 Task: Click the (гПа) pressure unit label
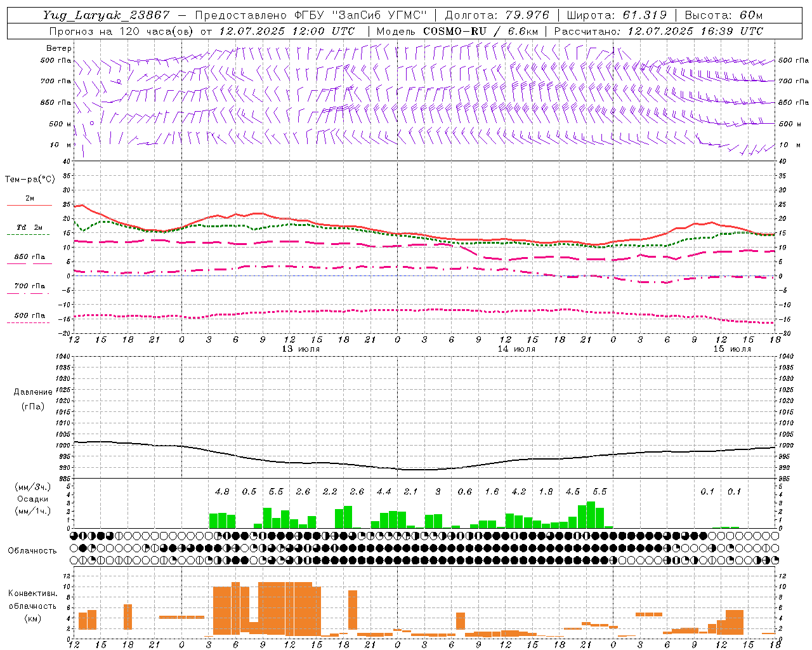tap(33, 406)
